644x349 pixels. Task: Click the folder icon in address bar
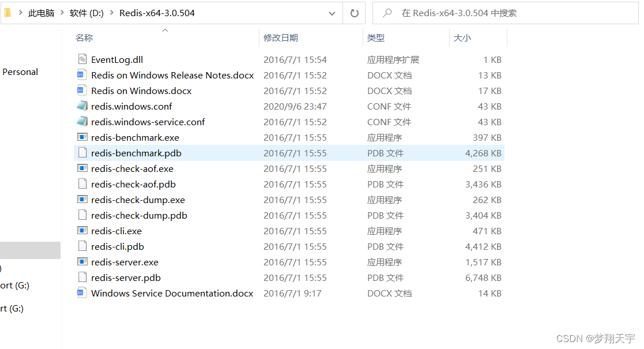point(8,13)
